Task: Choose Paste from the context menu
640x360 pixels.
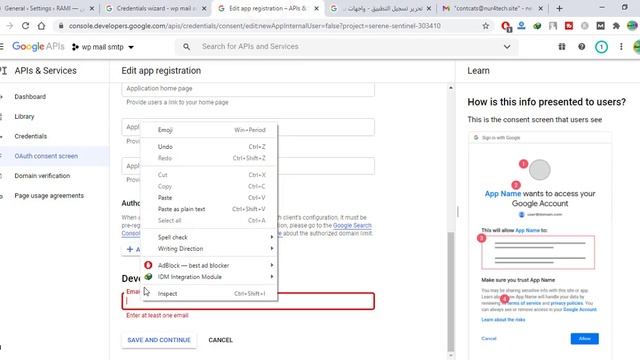Action: (x=209, y=198)
